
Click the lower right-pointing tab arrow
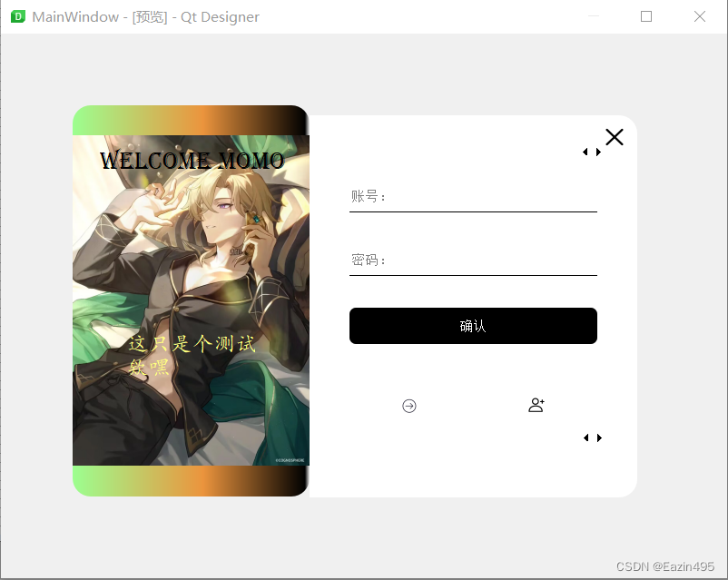pyautogui.click(x=599, y=437)
